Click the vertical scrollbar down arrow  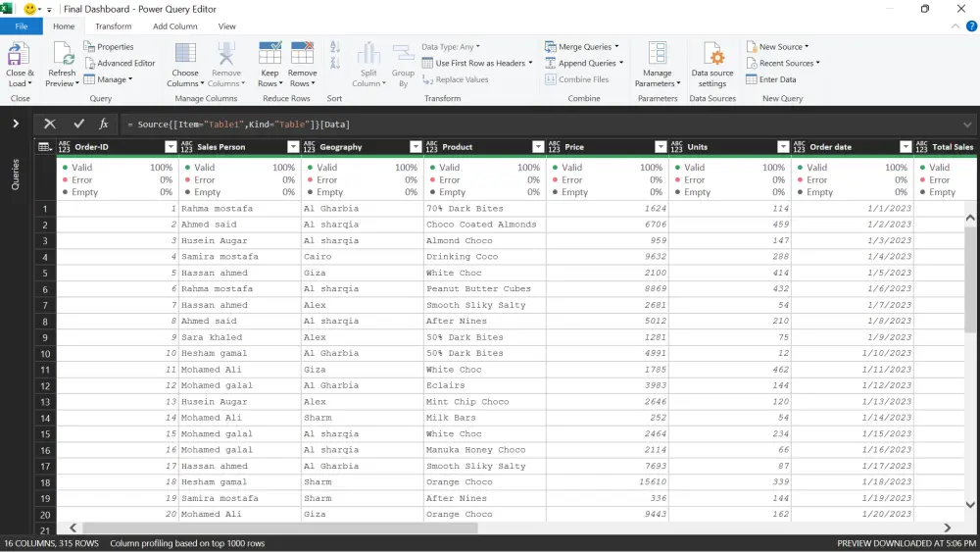click(x=970, y=505)
